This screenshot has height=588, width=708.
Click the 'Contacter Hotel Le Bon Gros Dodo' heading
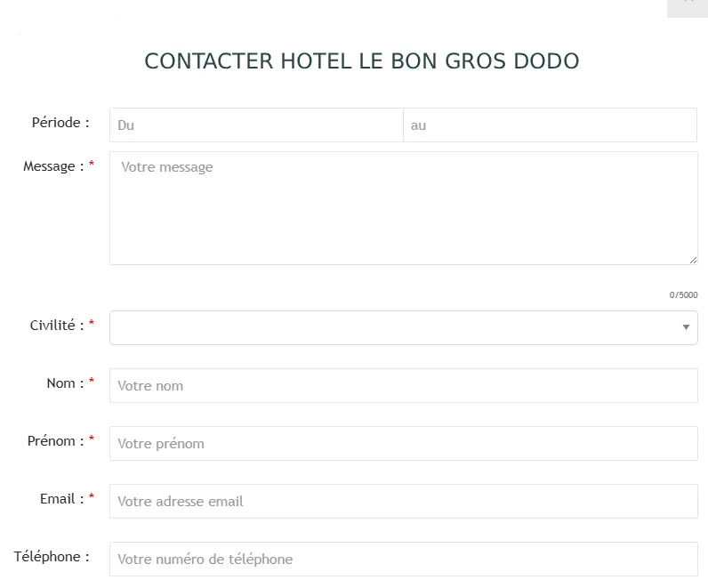click(362, 61)
